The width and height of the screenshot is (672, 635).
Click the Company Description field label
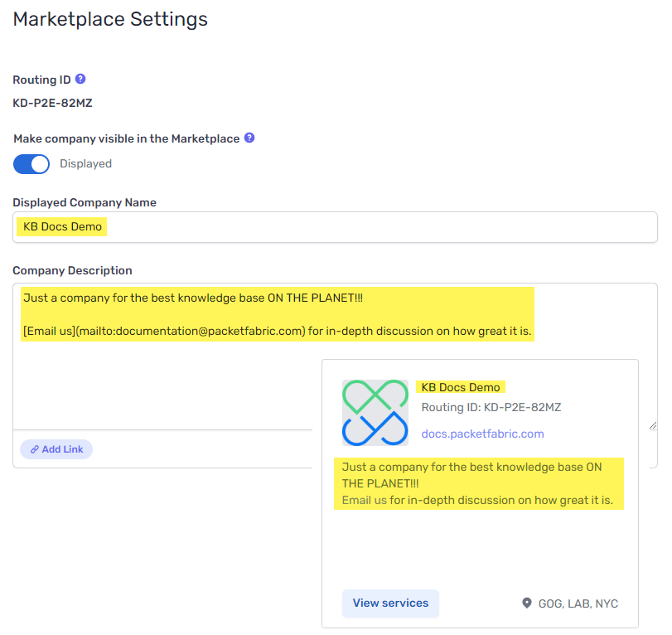[x=72, y=270]
